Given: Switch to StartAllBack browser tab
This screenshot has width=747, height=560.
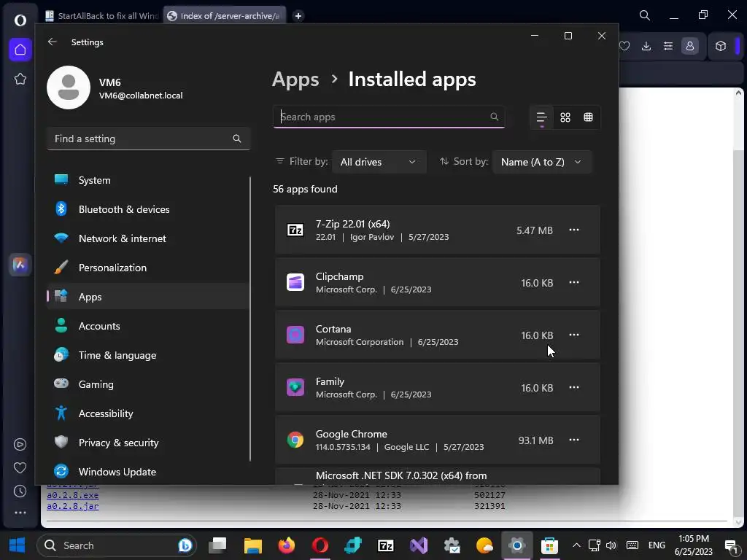Looking at the screenshot, I should [x=101, y=16].
